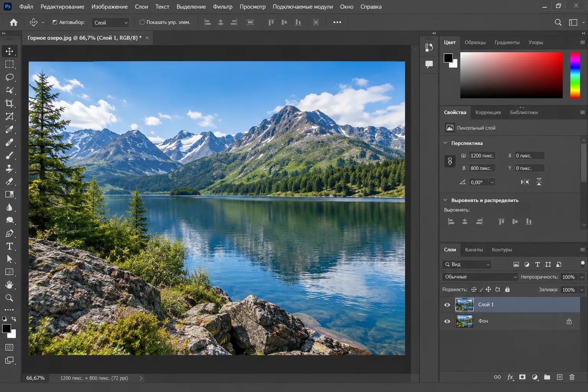Viewport: 588px width, 392px height.
Task: Select the Hand tool
Action: pos(10,285)
